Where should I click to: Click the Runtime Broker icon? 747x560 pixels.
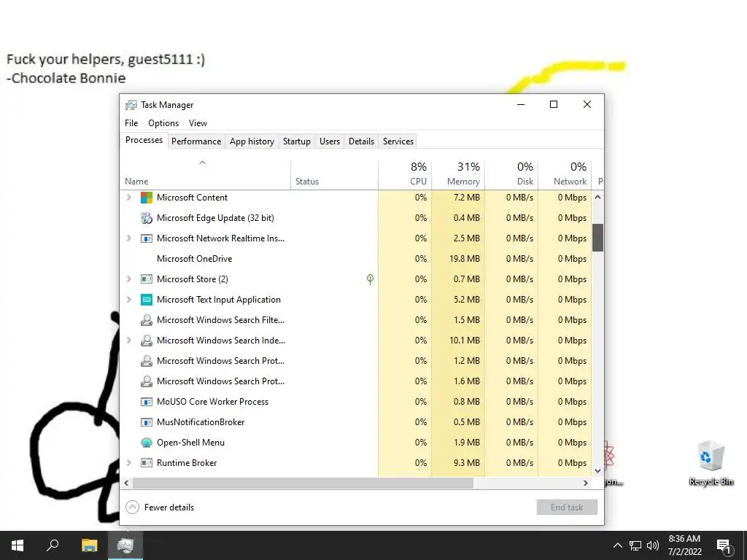tap(146, 463)
